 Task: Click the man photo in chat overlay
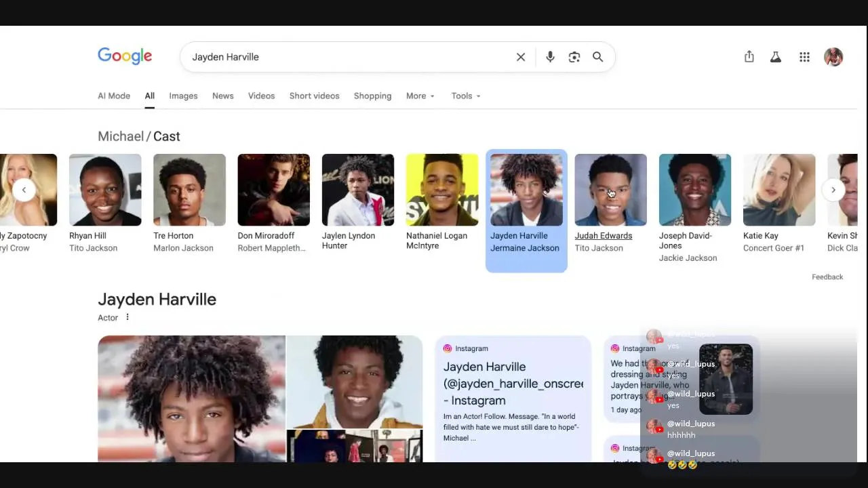[x=726, y=379]
